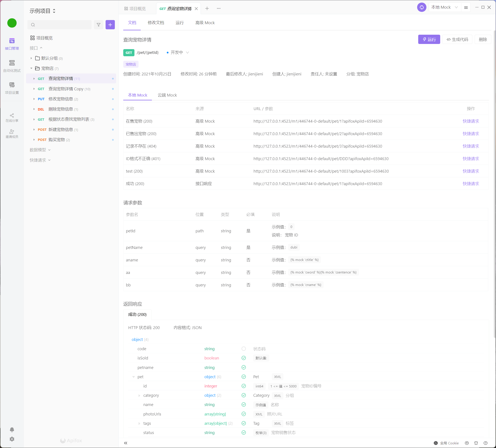Image resolution: width=496 pixels, height=448 pixels.
Task: Click 快捷请求 for the 在售宠物 mock
Action: (471, 121)
